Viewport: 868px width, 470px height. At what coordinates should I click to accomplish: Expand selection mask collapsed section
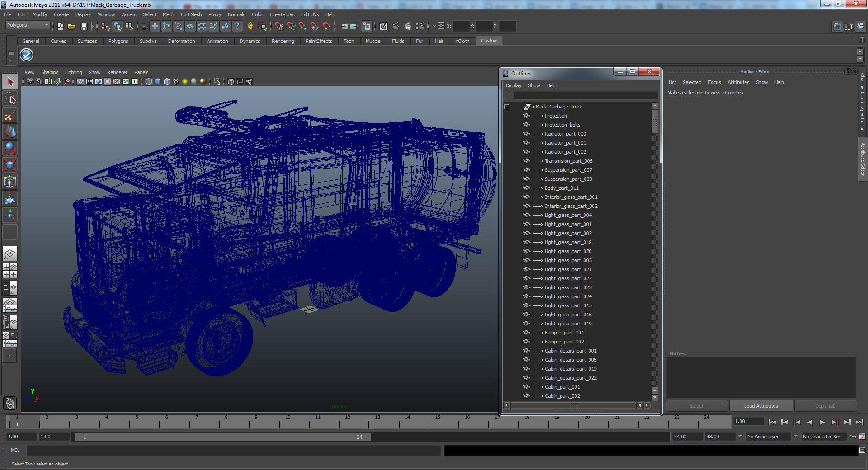coord(144,26)
